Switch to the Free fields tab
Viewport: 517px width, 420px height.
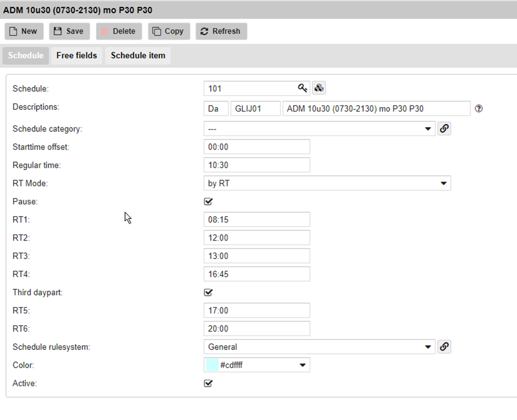coord(77,56)
